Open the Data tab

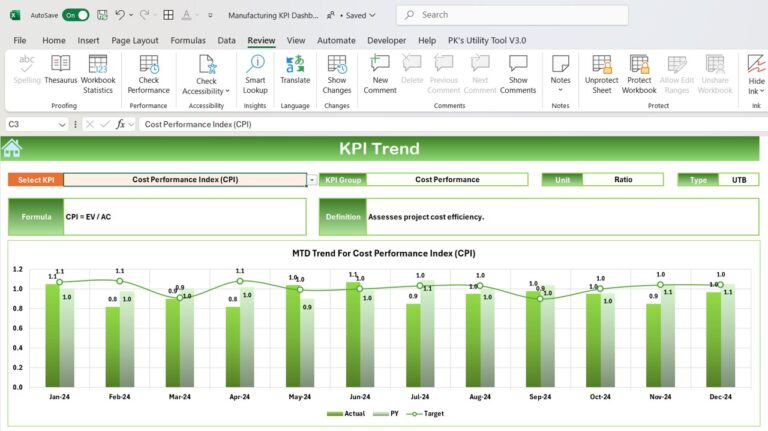[226, 41]
